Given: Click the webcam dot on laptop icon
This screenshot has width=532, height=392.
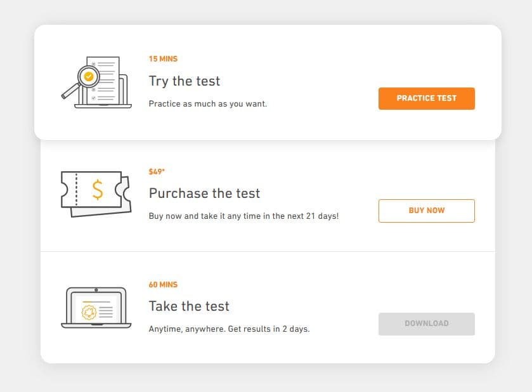Looking at the screenshot, I should click(x=96, y=290).
